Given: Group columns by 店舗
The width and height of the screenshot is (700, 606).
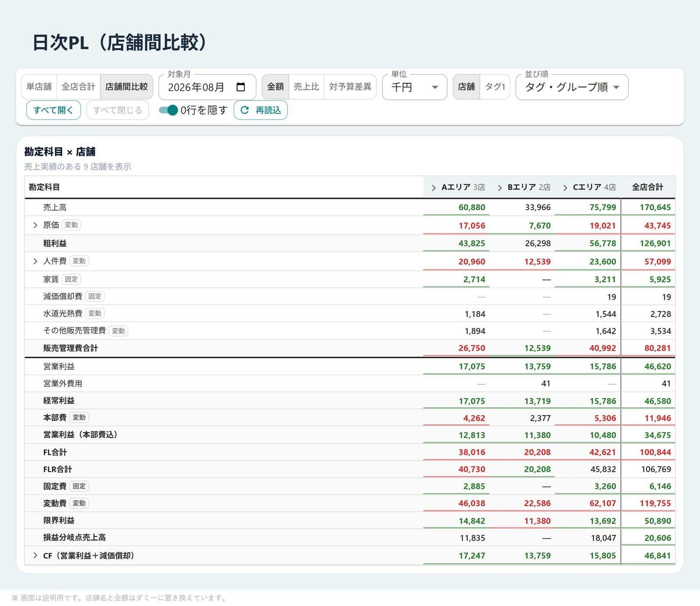Looking at the screenshot, I should [466, 87].
